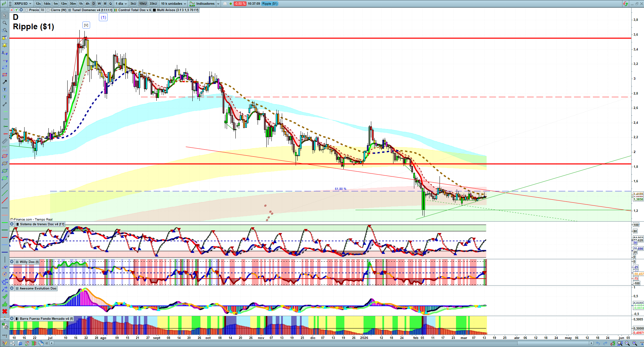Select the text box T tool
This screenshot has width=644, height=347.
click(x=5, y=89)
